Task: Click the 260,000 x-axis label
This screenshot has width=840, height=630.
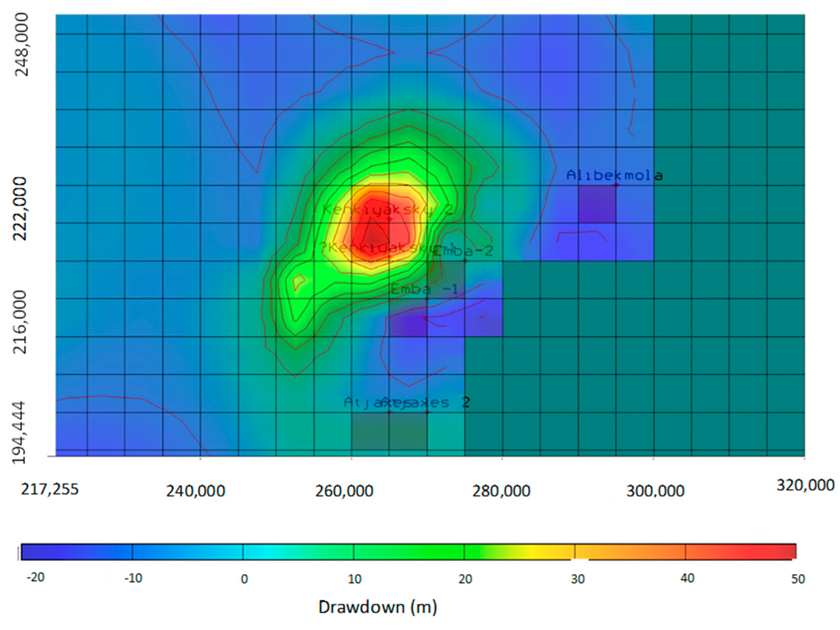Action: coord(344,491)
